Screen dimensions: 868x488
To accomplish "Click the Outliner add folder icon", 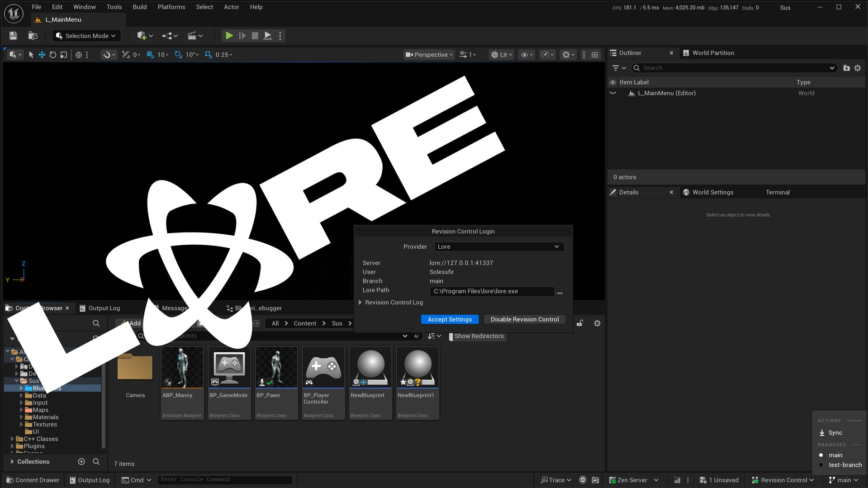I will click(846, 68).
